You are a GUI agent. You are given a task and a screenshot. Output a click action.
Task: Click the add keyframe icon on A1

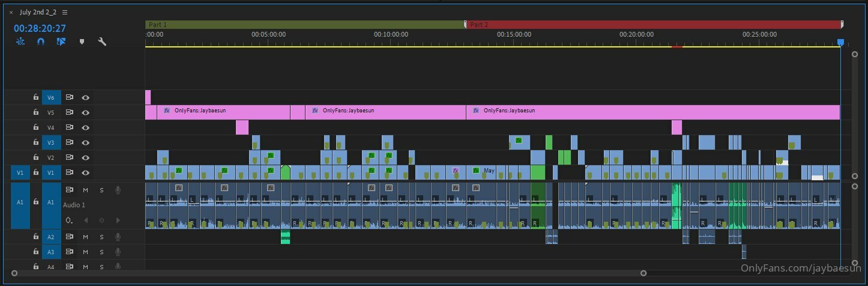(101, 221)
